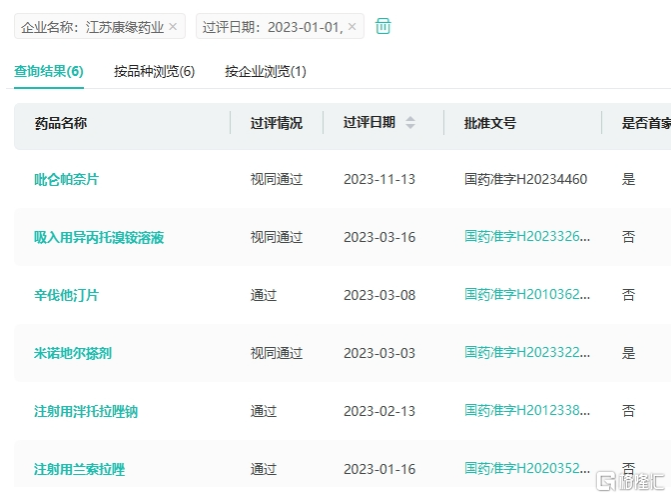Select 否 value in 注射用泮托拉唑钠 row
This screenshot has height=498, width=671.
628,411
